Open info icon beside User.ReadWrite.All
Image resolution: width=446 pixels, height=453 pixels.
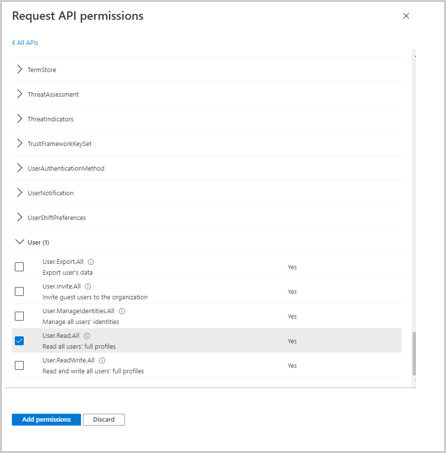[102, 361]
